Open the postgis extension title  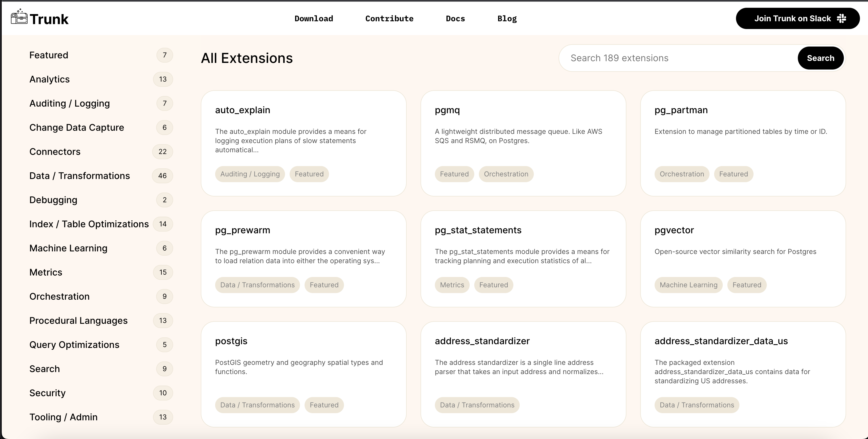click(x=231, y=341)
